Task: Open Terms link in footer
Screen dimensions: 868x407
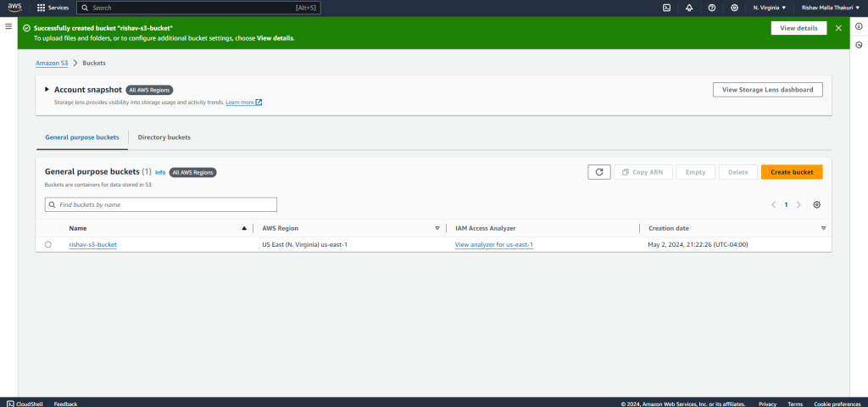Action: [x=795, y=404]
